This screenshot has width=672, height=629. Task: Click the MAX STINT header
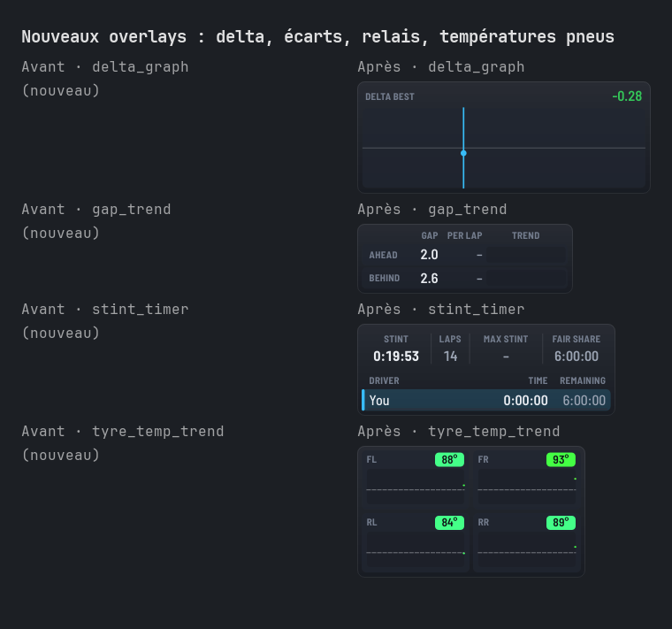click(x=506, y=339)
